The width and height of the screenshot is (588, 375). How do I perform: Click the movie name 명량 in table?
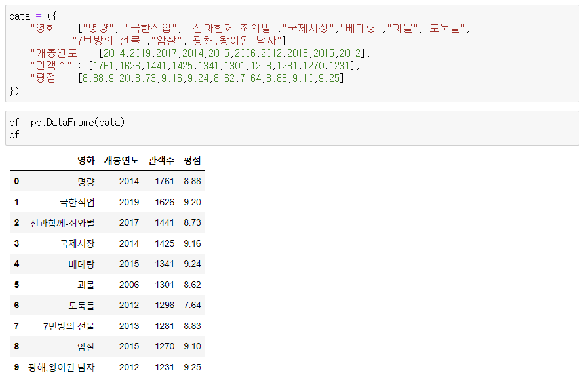tap(87, 182)
